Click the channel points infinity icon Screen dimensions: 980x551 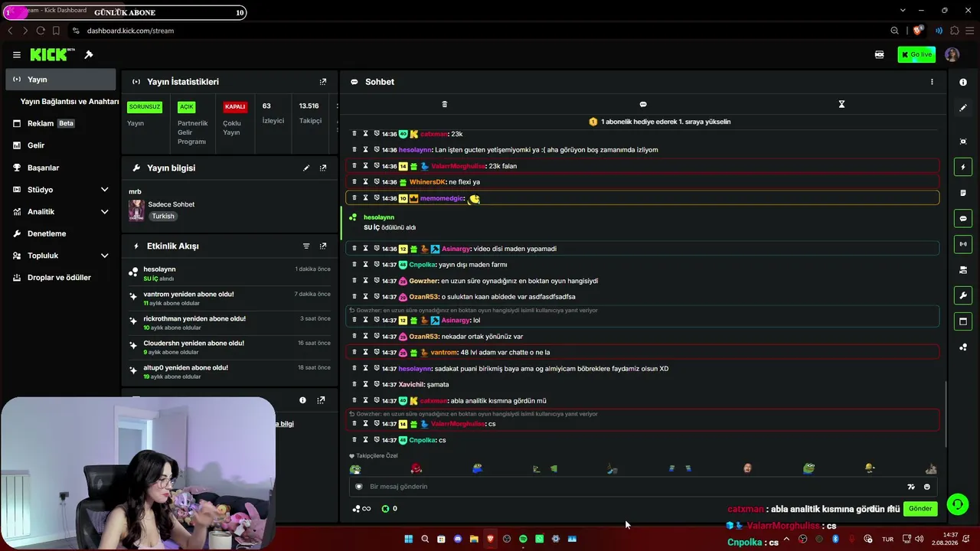tap(361, 509)
